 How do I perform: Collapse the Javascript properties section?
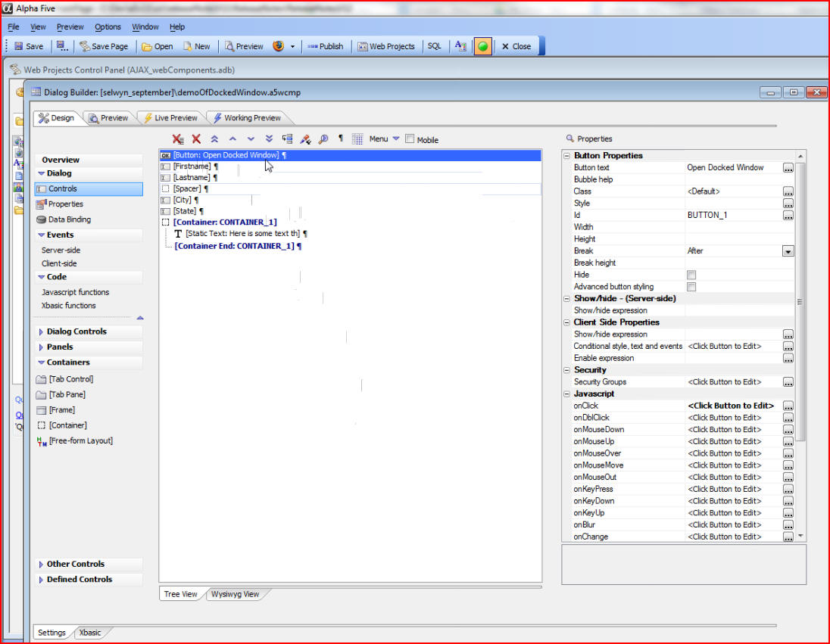(x=567, y=394)
